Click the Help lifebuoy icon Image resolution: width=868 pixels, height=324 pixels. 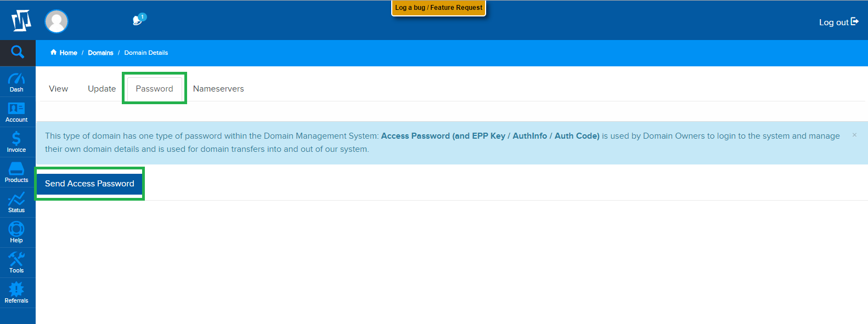(x=16, y=232)
